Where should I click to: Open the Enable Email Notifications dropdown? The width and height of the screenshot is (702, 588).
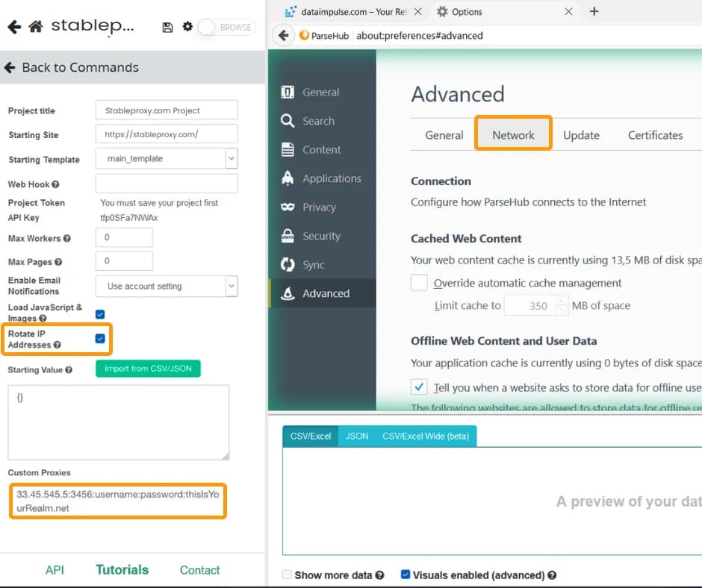pos(229,286)
